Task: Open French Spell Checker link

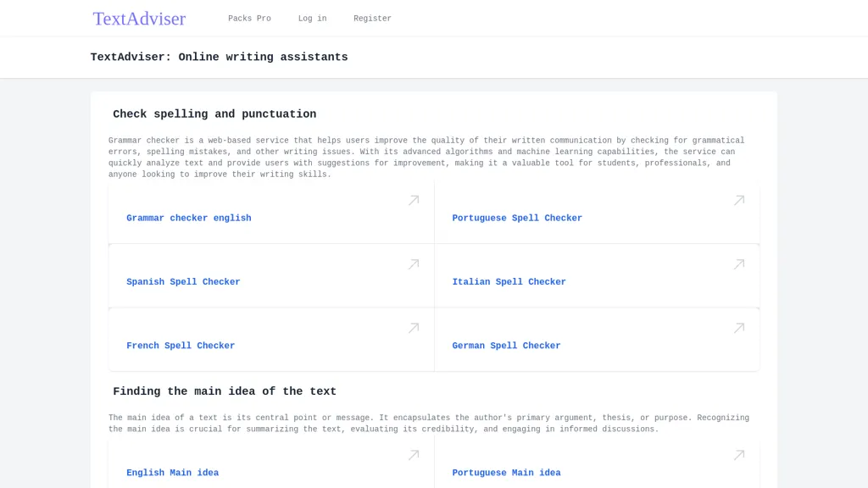Action: pos(181,346)
